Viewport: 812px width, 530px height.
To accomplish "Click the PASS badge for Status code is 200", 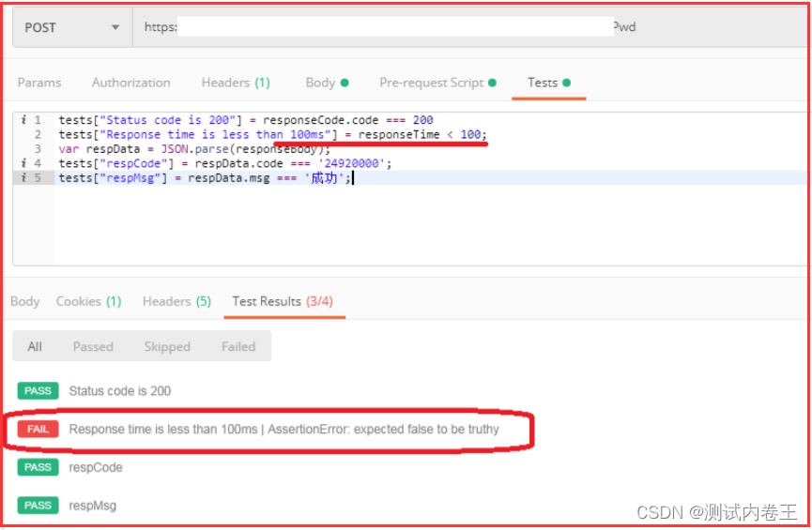I will [x=38, y=391].
